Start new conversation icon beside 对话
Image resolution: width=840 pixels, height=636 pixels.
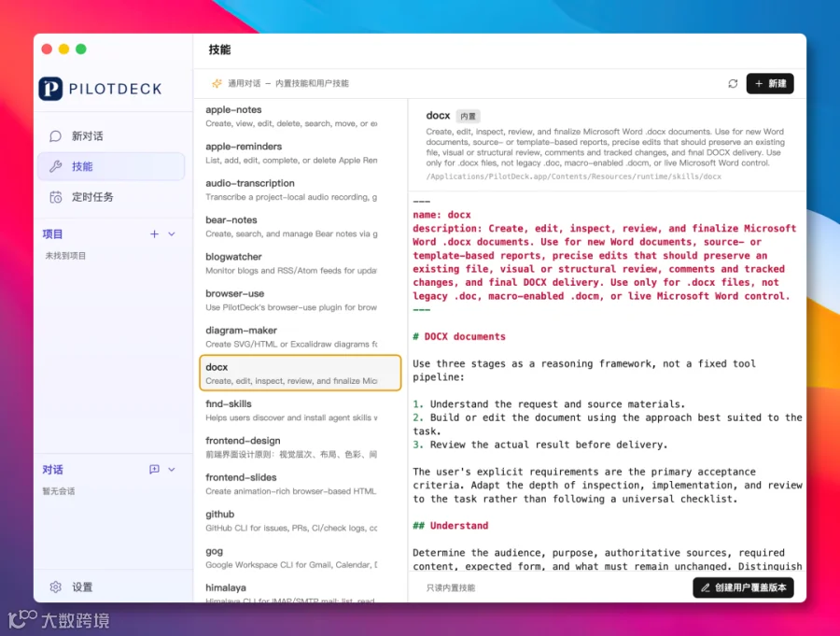(154, 469)
